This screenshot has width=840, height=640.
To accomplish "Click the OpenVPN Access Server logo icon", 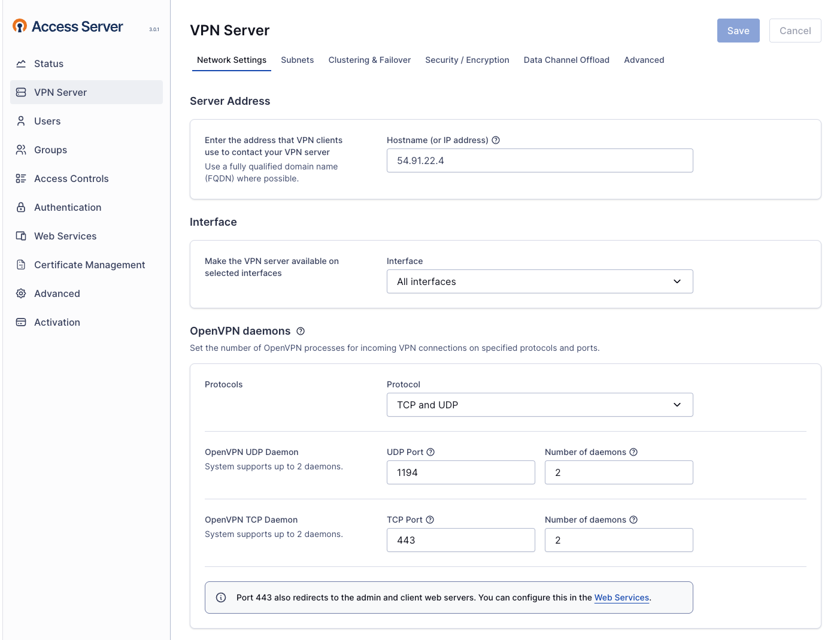I will [20, 26].
